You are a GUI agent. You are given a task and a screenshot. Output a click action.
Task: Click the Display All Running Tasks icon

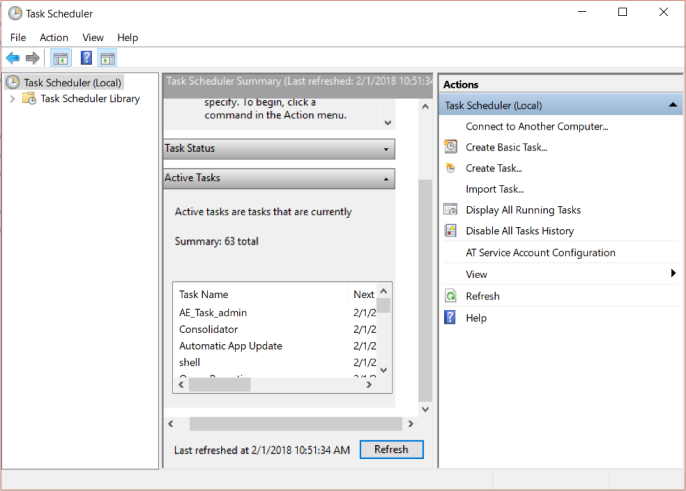[451, 210]
